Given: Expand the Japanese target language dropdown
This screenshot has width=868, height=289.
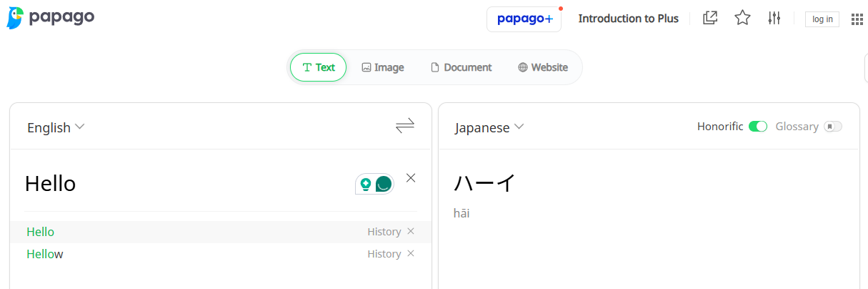Looking at the screenshot, I should (489, 127).
